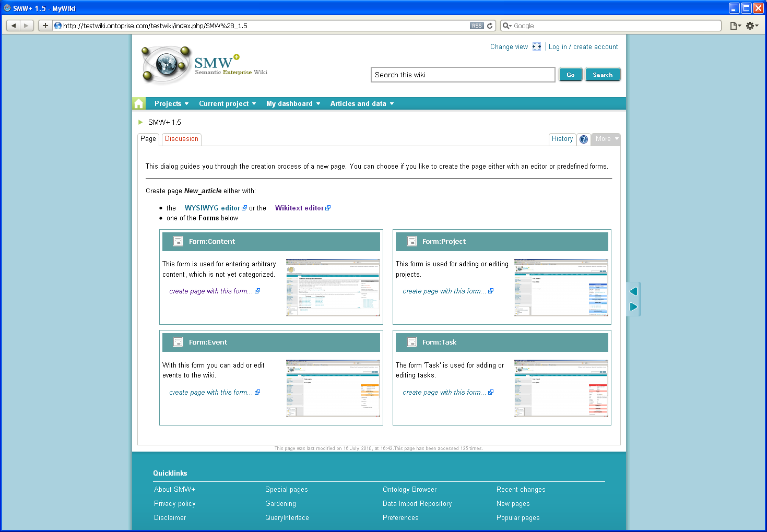Open the Projects dropdown menu
Viewport: 767px width, 532px height.
(171, 103)
